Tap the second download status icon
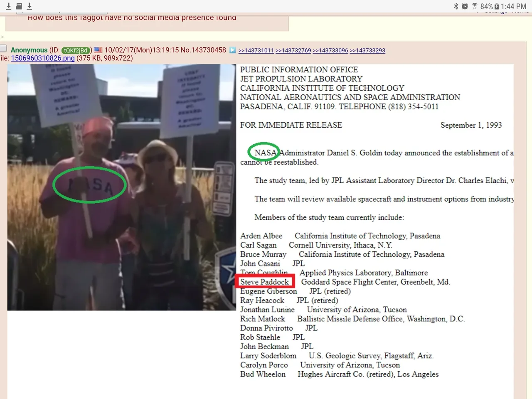 tap(30, 6)
